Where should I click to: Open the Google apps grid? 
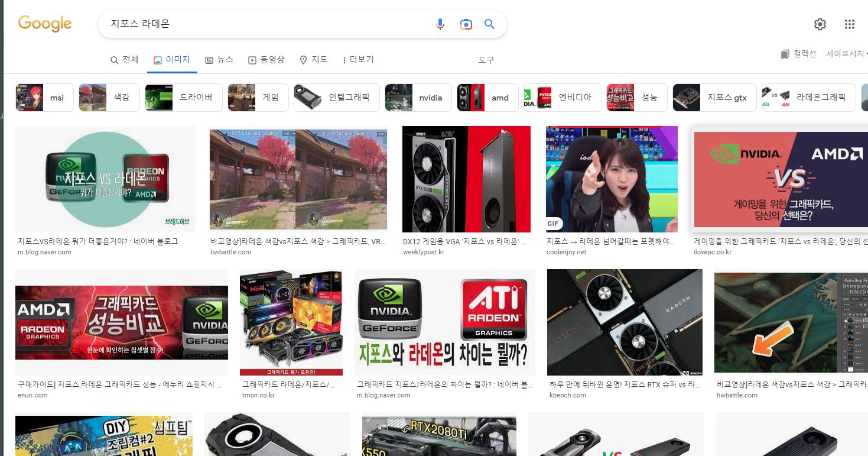850,24
